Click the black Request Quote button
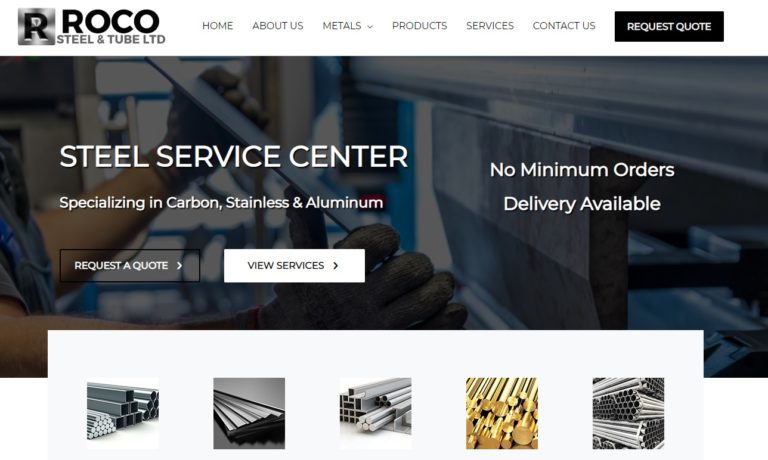 (669, 26)
